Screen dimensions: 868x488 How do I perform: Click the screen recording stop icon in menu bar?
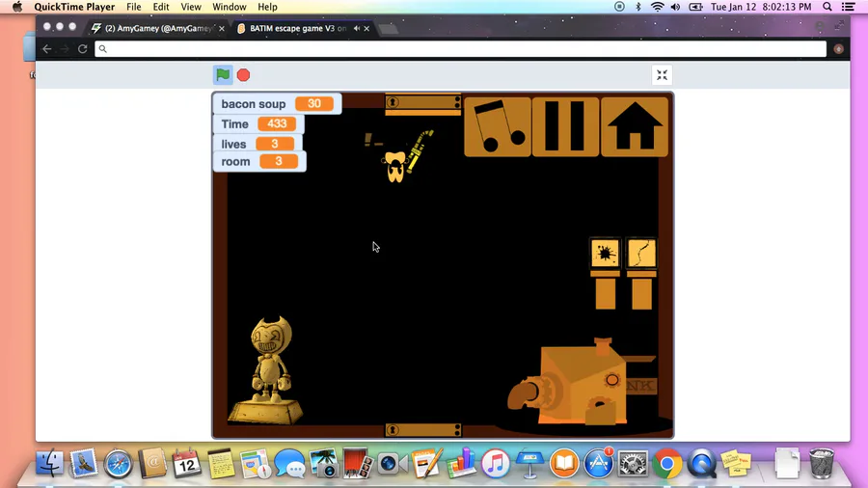[x=619, y=7]
